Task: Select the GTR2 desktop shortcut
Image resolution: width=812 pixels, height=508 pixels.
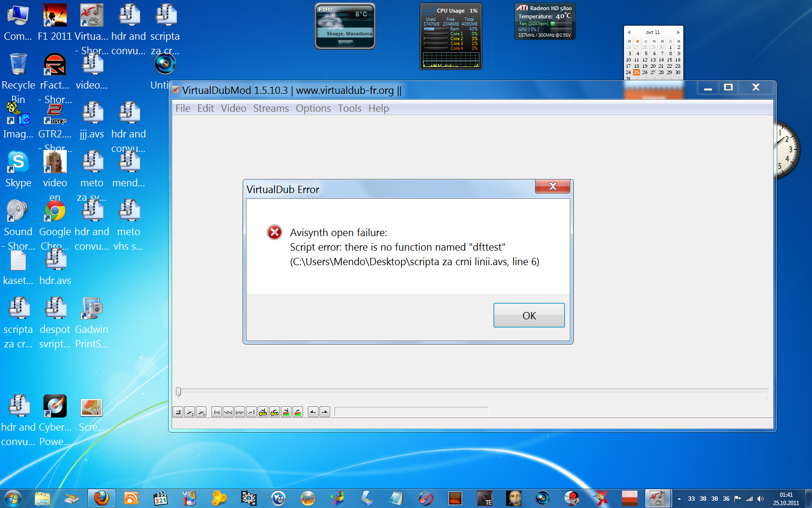Action: tap(55, 127)
